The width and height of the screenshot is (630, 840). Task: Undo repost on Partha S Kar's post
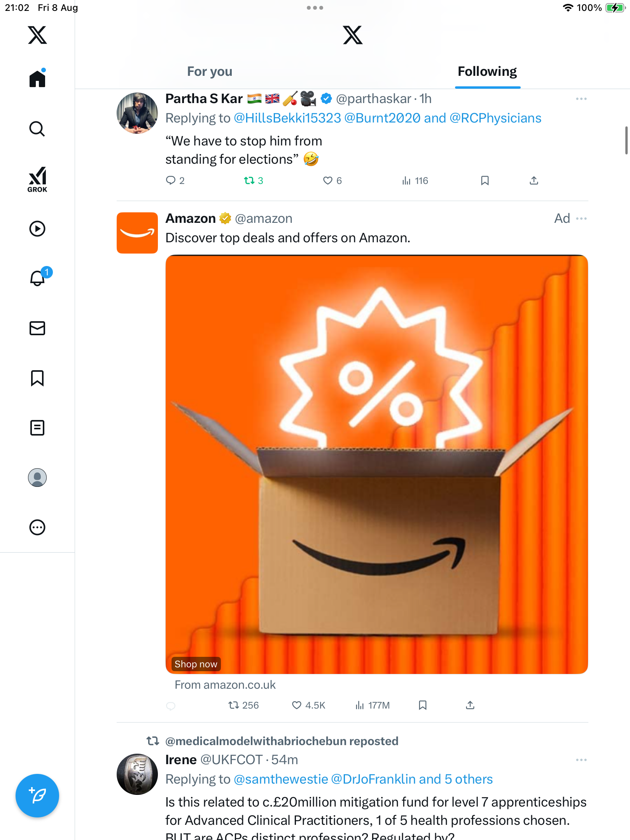pyautogui.click(x=249, y=180)
